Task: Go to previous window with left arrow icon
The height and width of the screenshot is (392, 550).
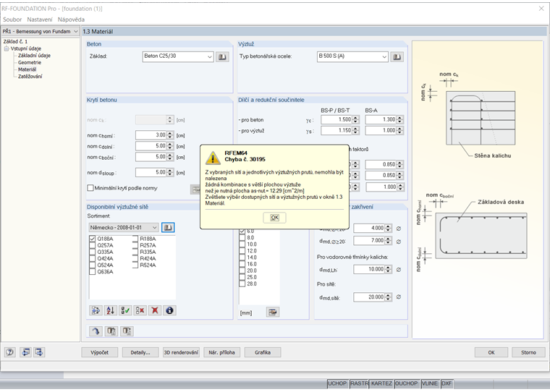Action: pos(25,352)
